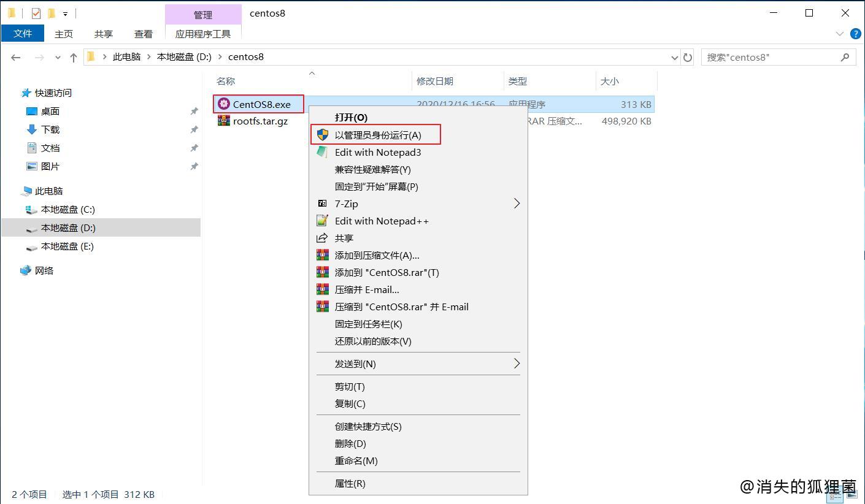Viewport: 865px width, 504px height.
Task: Click the rootfs.tar.gz archive icon
Action: pyautogui.click(x=223, y=121)
